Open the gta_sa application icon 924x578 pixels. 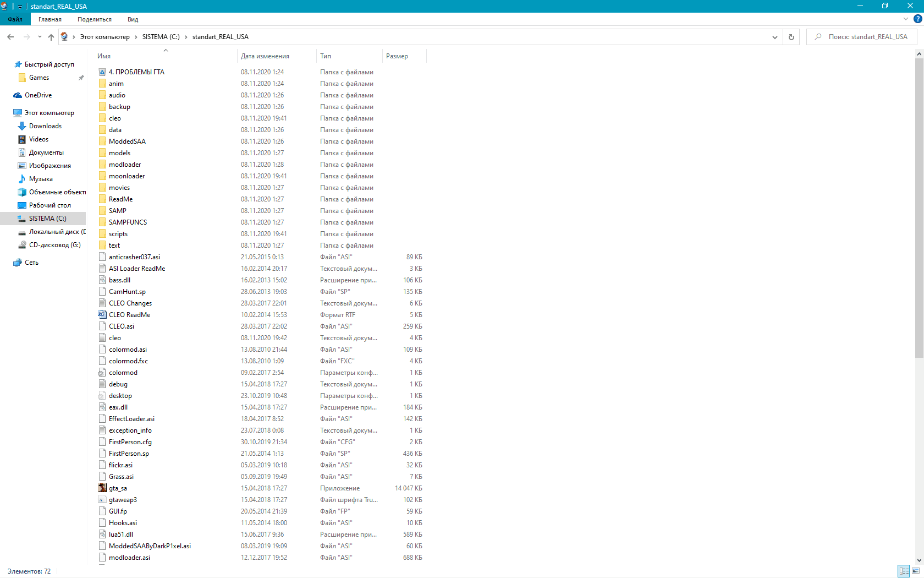[102, 488]
